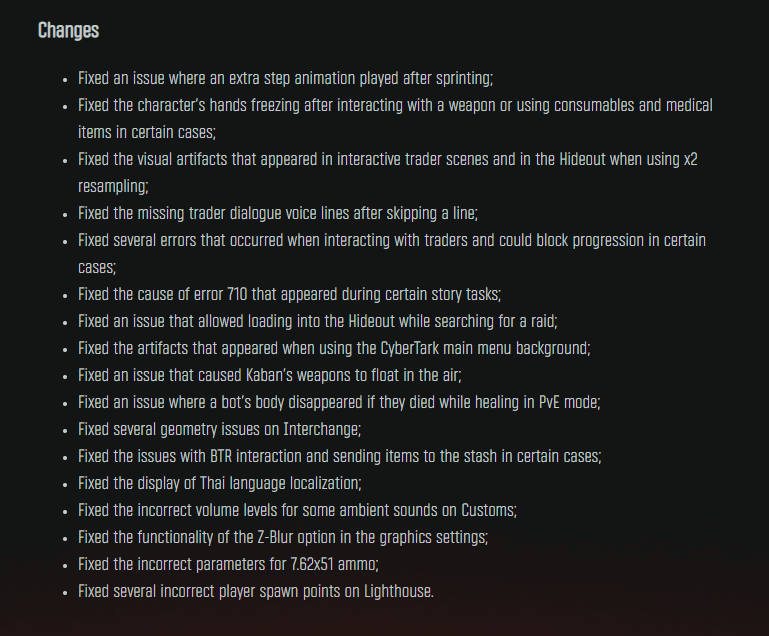Select the x2 resampling visual artifacts entry
Image resolution: width=769 pixels, height=636 pixels.
tap(387, 173)
